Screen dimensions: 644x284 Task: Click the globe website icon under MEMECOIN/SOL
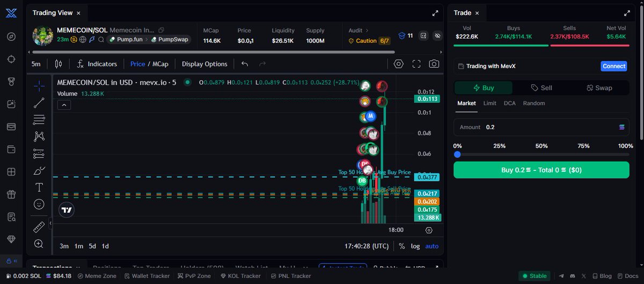(83, 40)
